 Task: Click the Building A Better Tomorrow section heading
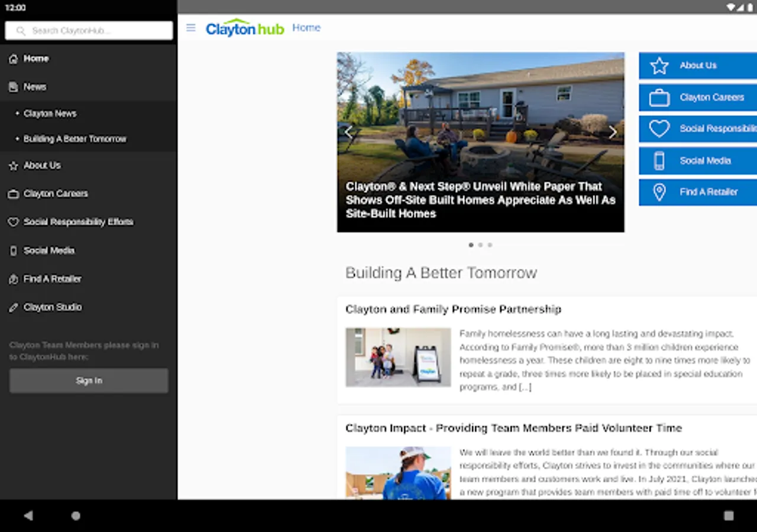click(x=441, y=273)
